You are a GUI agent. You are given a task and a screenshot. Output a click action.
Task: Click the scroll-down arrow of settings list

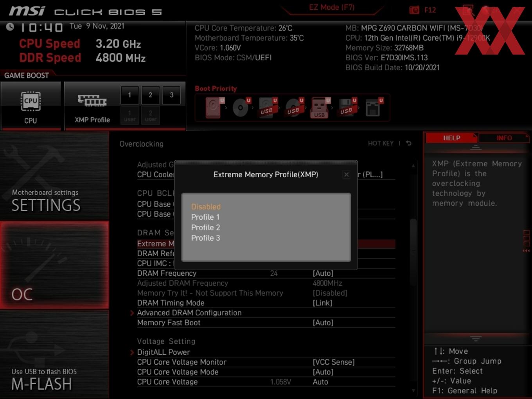pyautogui.click(x=413, y=390)
